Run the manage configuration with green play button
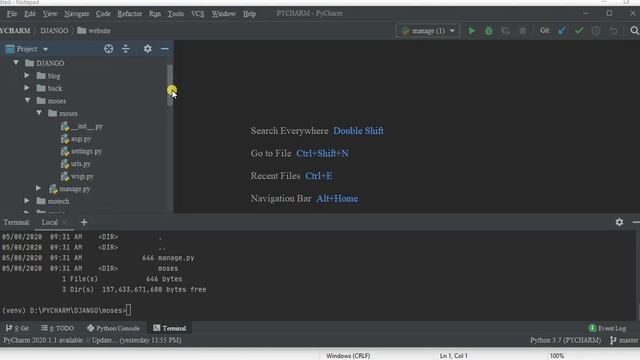640x360 pixels. (x=472, y=31)
